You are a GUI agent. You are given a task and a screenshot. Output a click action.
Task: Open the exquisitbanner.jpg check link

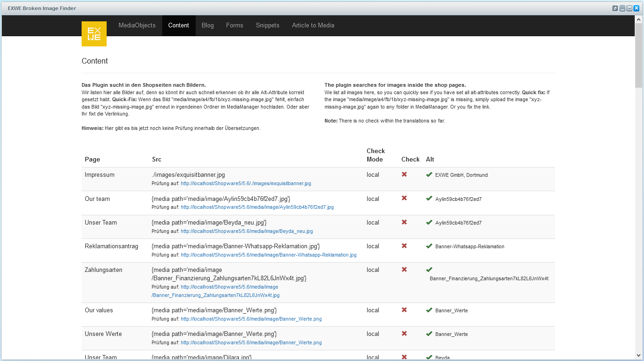coord(246,183)
